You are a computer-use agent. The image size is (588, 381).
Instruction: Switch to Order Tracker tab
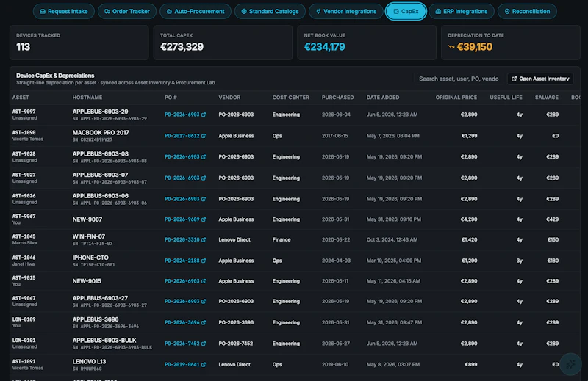126,11
